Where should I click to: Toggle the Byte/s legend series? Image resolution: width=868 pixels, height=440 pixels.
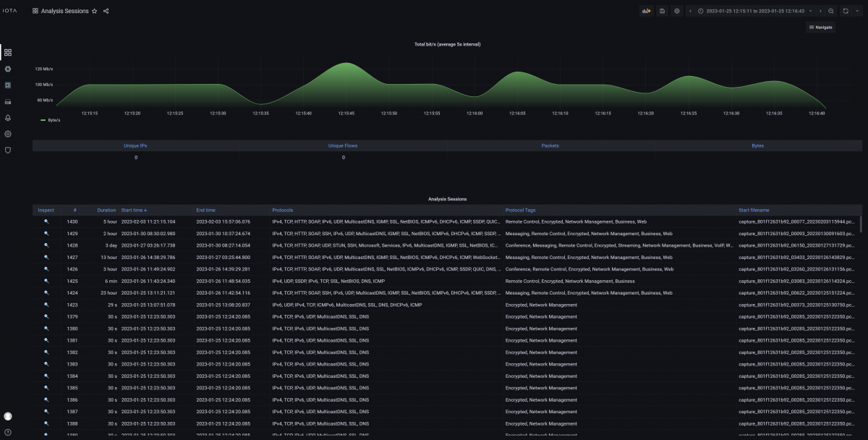pos(54,120)
